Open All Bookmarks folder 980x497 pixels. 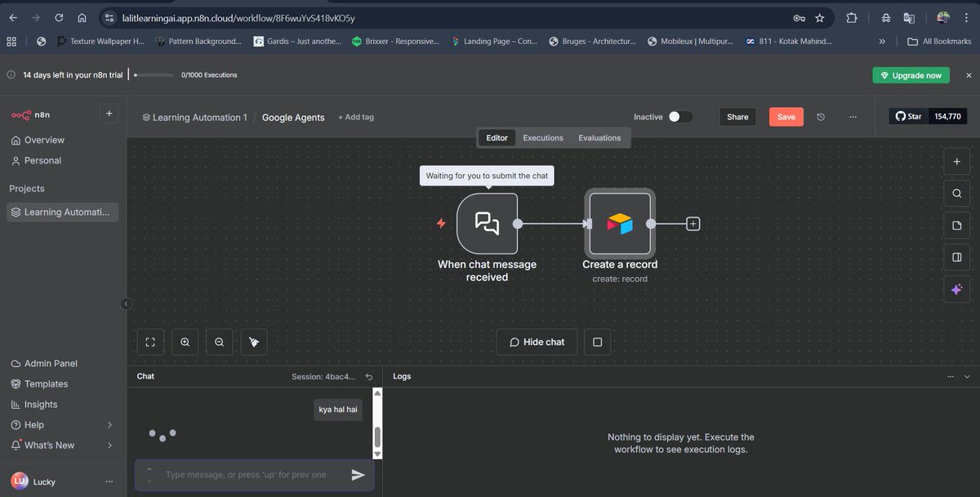tap(940, 41)
